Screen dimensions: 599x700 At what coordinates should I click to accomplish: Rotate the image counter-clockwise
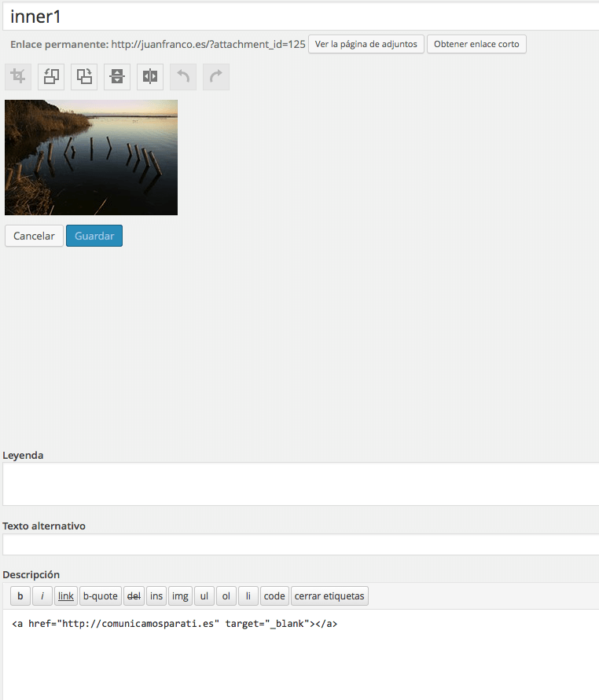tap(51, 77)
